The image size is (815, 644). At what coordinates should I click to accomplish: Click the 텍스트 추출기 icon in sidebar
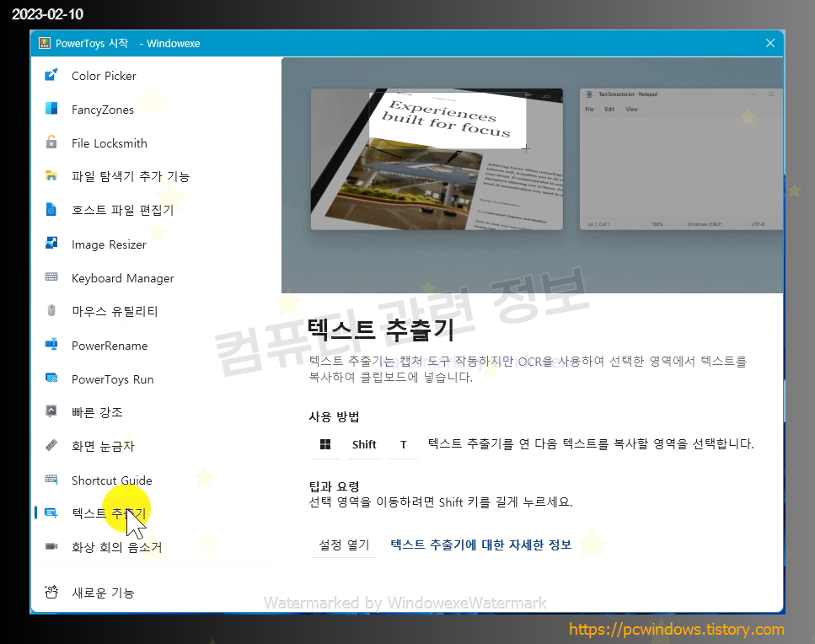click(x=51, y=513)
